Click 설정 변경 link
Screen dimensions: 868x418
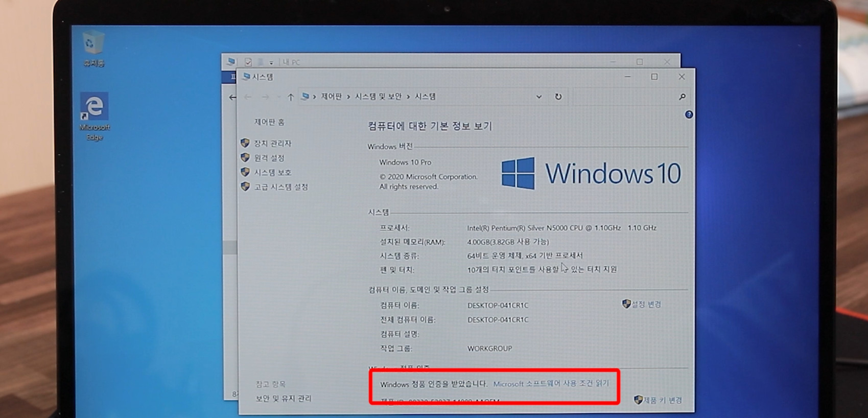pyautogui.click(x=646, y=304)
